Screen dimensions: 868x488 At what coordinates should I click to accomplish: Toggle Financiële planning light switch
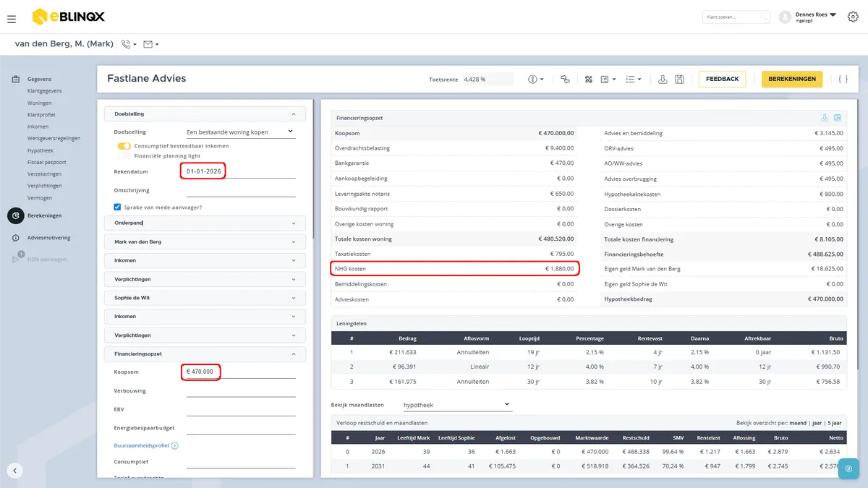[x=124, y=155]
